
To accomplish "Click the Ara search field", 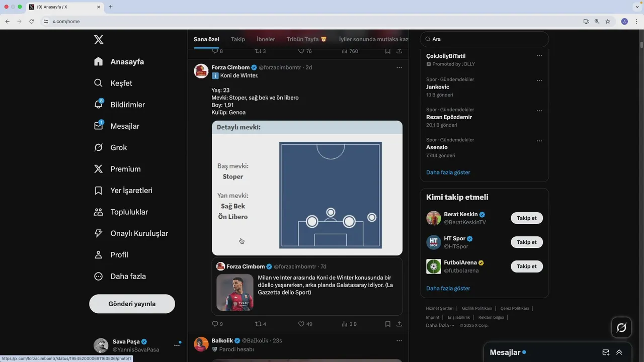I will coord(484,39).
